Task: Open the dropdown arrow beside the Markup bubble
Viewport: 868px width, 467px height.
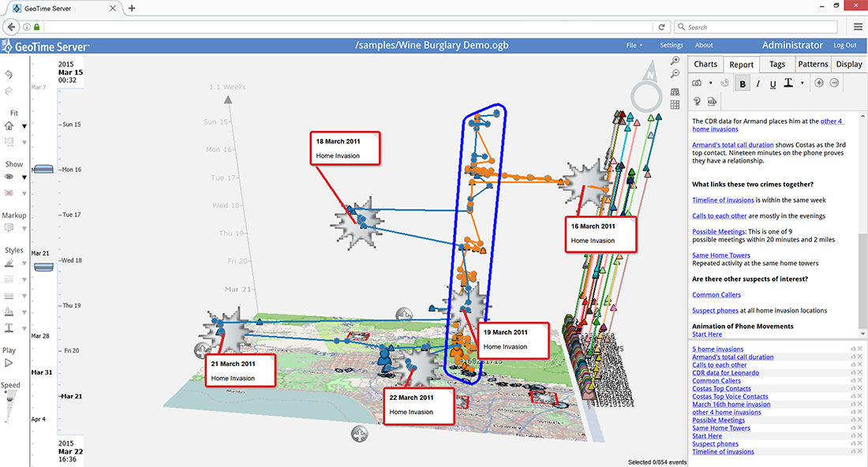Action: tap(24, 229)
